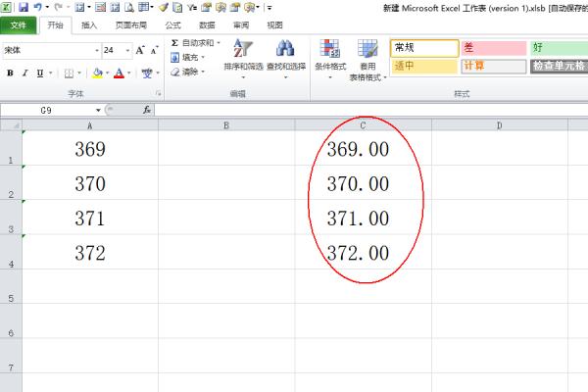The height and width of the screenshot is (392, 588).
Task: Open 排序和筛选 sort and filter
Action: [243, 59]
